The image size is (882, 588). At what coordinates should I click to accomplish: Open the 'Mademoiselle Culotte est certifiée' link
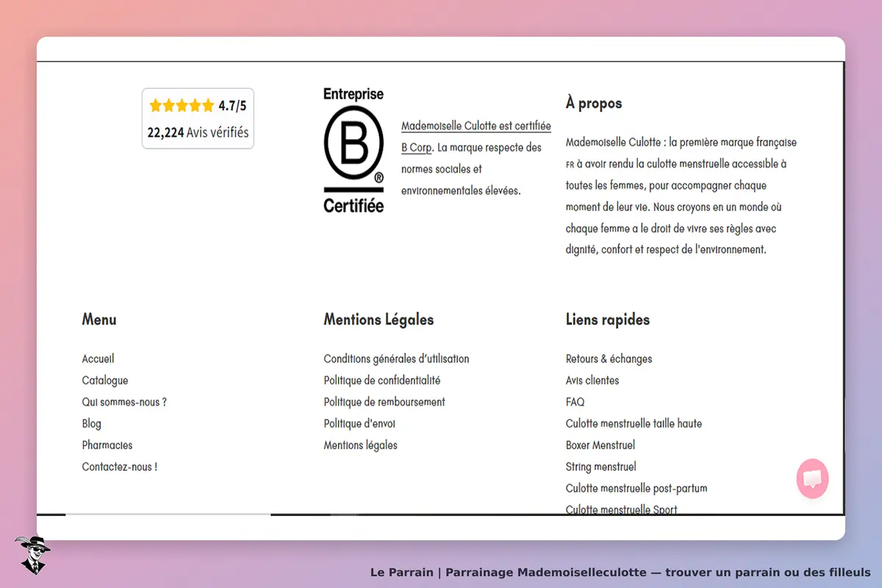pyautogui.click(x=476, y=137)
